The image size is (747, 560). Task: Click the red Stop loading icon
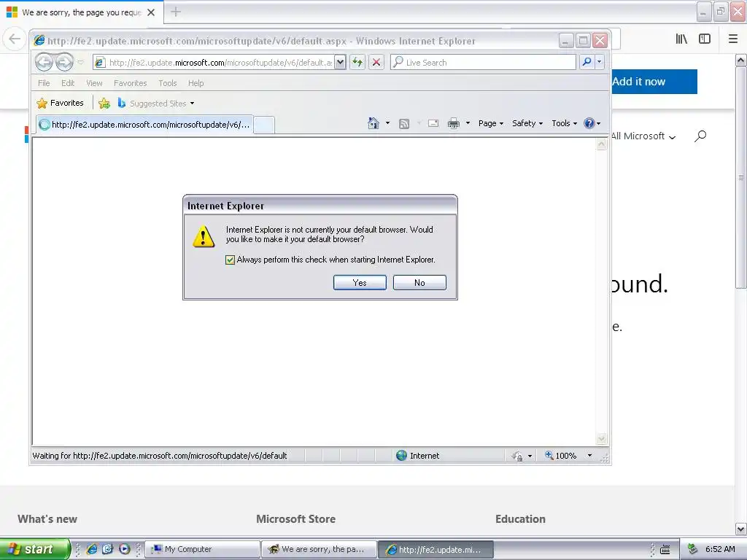tap(376, 62)
